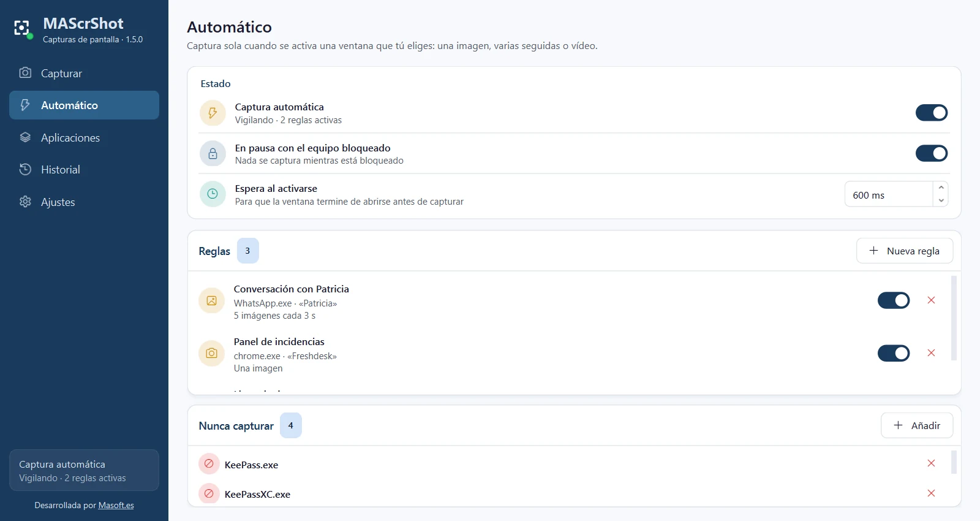The image size is (980, 521).
Task: Open the Masoft.es link
Action: (116, 506)
